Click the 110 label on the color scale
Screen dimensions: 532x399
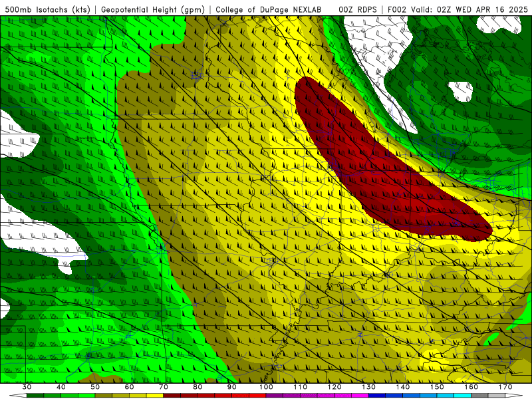point(301,387)
